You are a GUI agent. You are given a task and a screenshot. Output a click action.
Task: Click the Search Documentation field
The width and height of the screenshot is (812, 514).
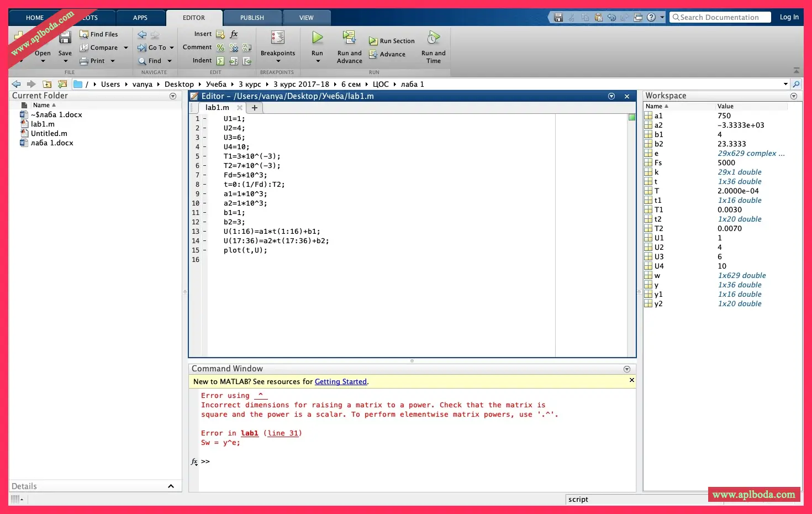tap(720, 17)
